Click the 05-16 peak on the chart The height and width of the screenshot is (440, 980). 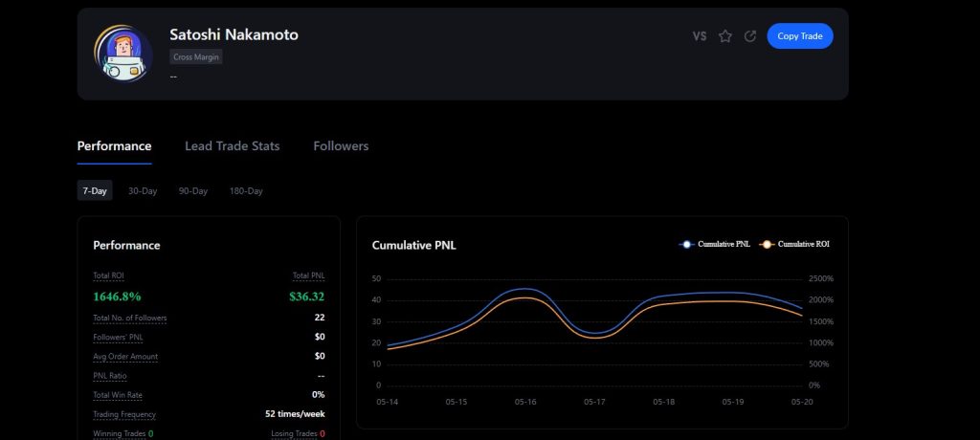(x=523, y=289)
